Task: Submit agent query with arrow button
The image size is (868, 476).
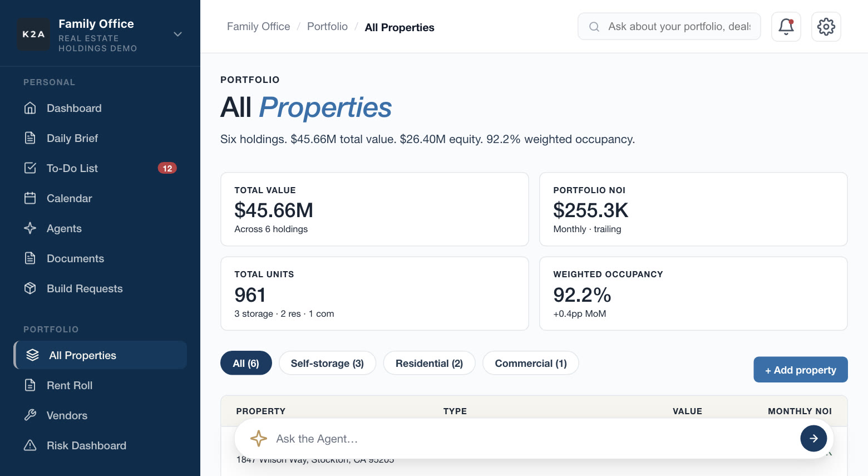Action: (x=813, y=439)
